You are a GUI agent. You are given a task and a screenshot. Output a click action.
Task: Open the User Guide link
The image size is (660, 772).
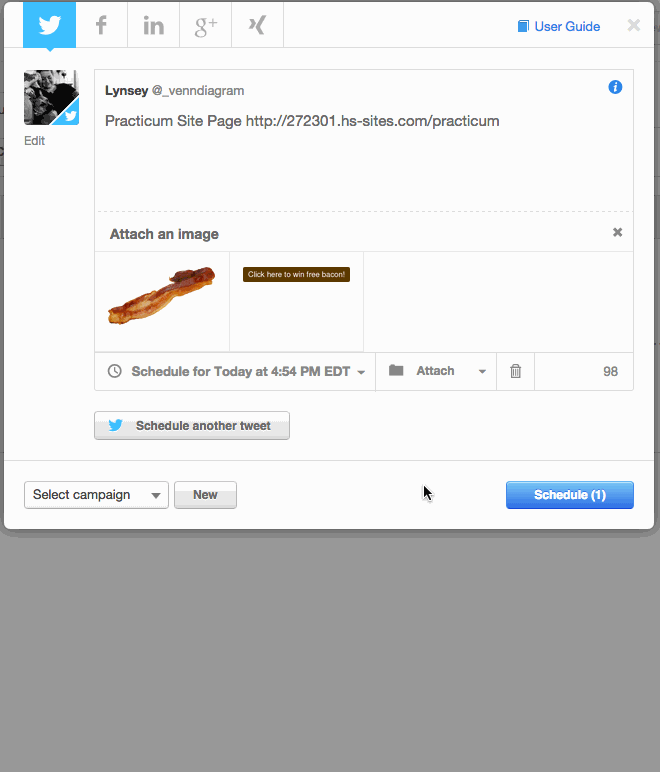point(559,26)
